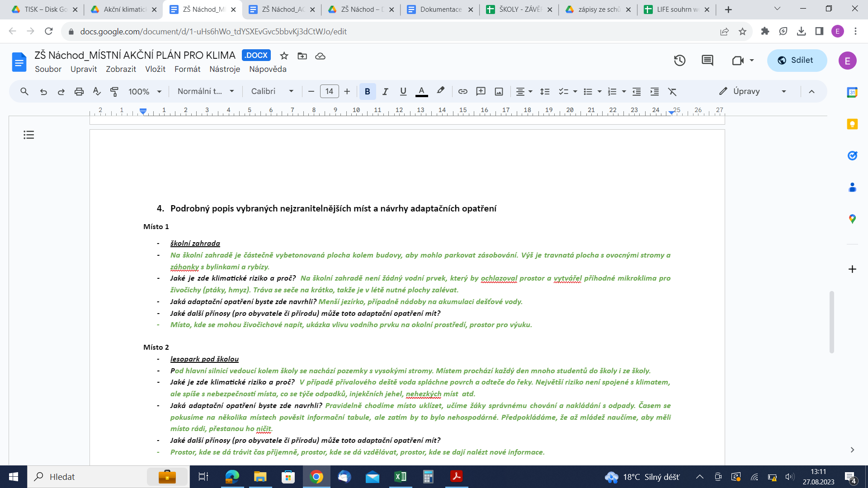Switch to the Dokumentace browser tab
Image resolution: width=868 pixels, height=488 pixels.
tap(440, 9)
